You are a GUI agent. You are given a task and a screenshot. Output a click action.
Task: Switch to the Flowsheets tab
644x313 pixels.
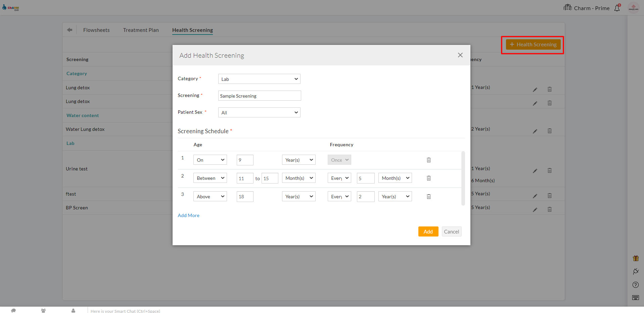[96, 30]
